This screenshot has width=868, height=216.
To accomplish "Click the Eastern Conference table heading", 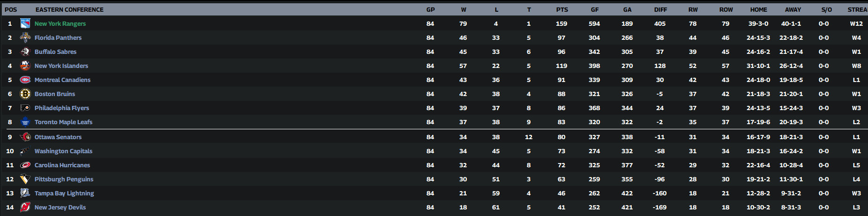I will [x=69, y=9].
